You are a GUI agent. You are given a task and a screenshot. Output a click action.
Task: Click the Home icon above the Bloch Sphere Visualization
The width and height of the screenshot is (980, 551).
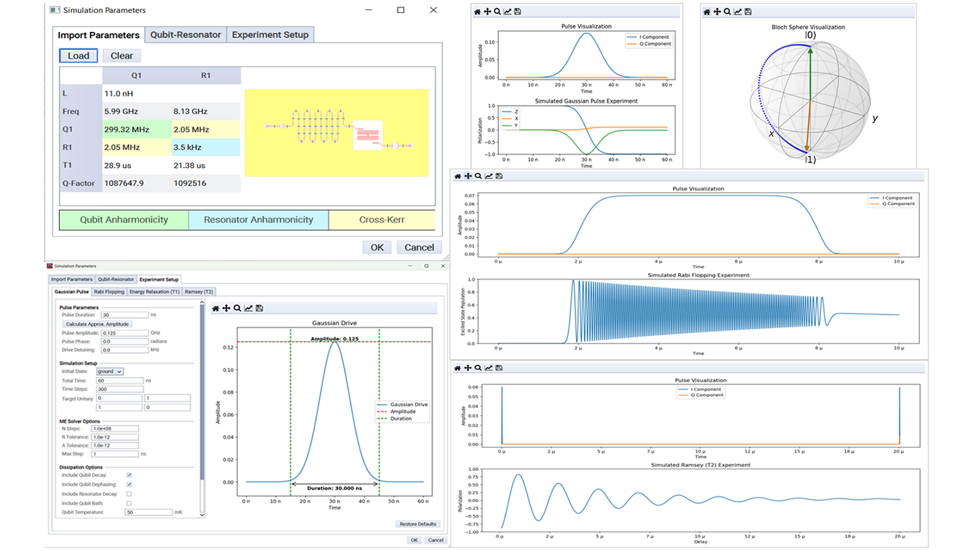pos(707,11)
